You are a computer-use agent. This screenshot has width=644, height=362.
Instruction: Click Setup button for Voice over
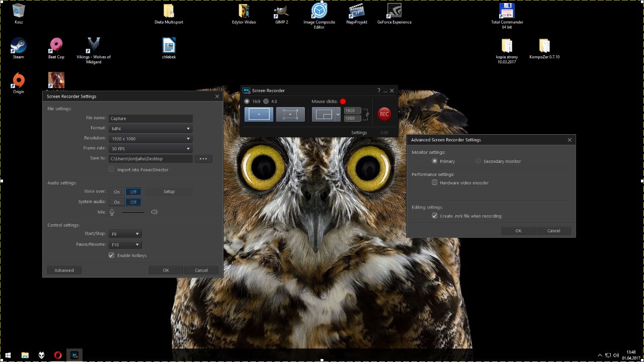pyautogui.click(x=169, y=192)
